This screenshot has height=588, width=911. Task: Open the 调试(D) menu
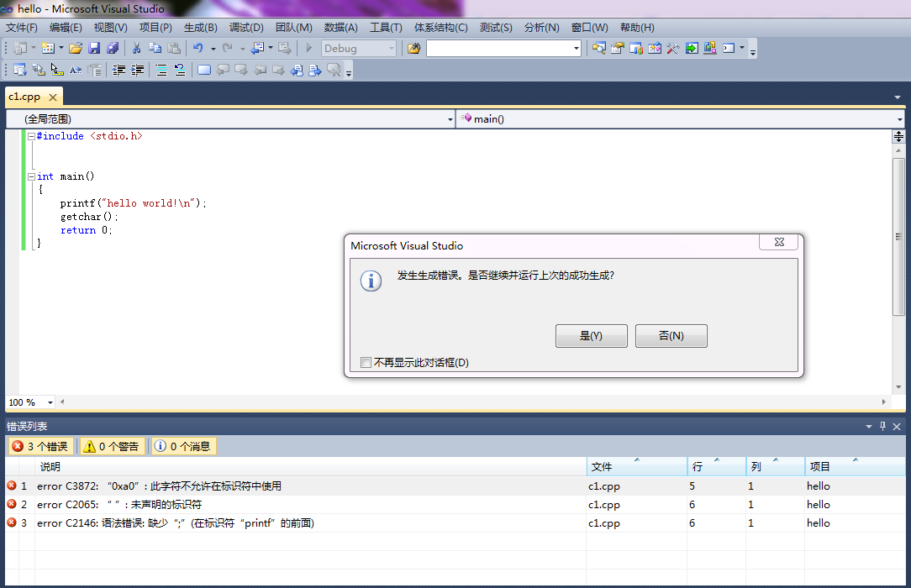point(246,27)
